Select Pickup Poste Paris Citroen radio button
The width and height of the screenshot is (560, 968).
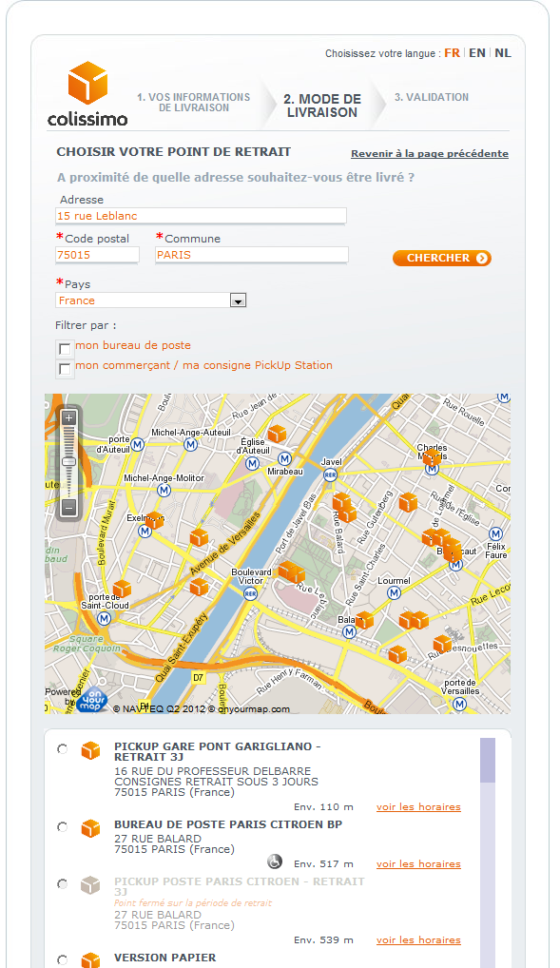(x=63, y=884)
